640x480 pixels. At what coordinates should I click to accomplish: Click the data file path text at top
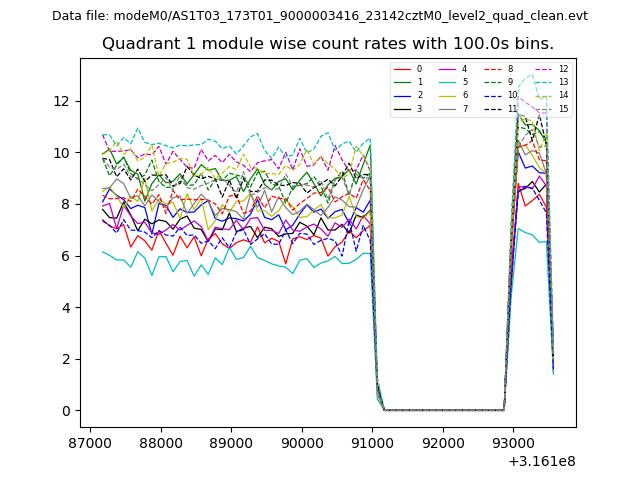[x=320, y=16]
